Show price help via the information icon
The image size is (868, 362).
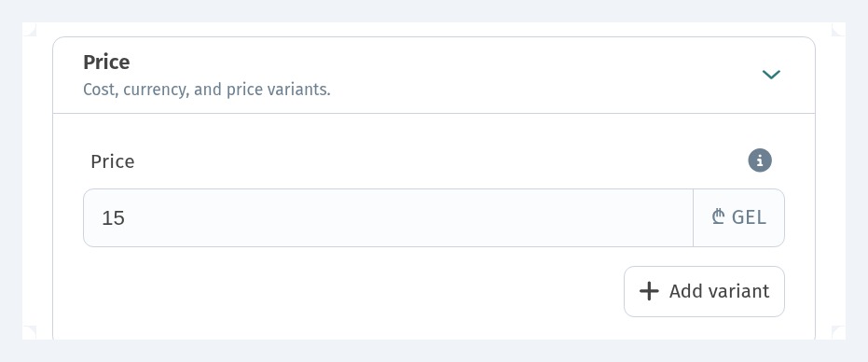coord(760,160)
